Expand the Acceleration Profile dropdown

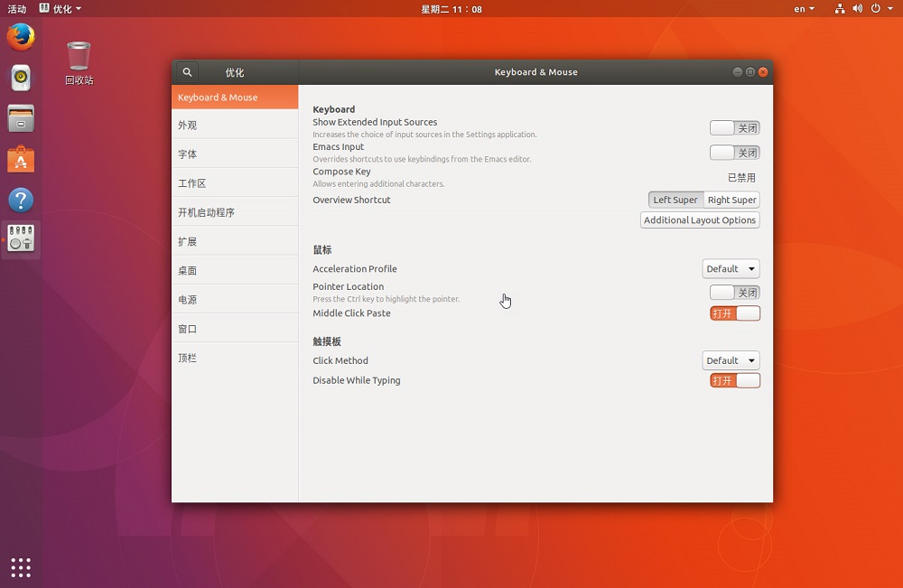point(730,269)
